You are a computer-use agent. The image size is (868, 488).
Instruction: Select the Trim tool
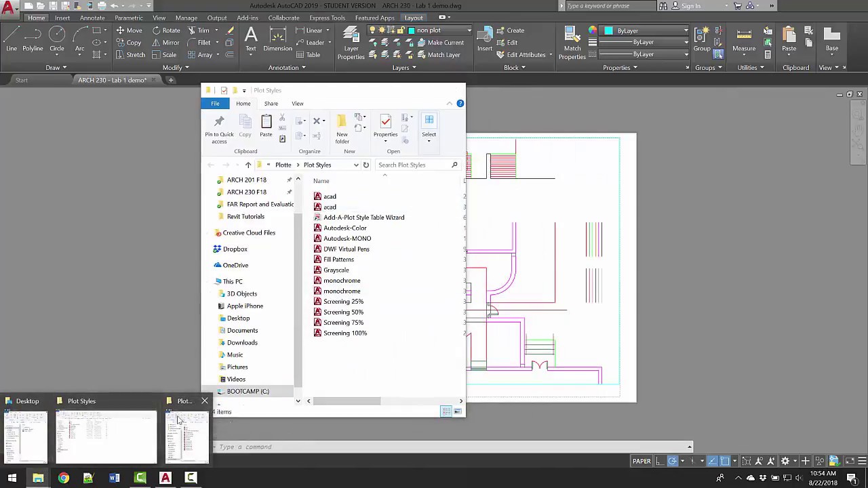pyautogui.click(x=199, y=30)
